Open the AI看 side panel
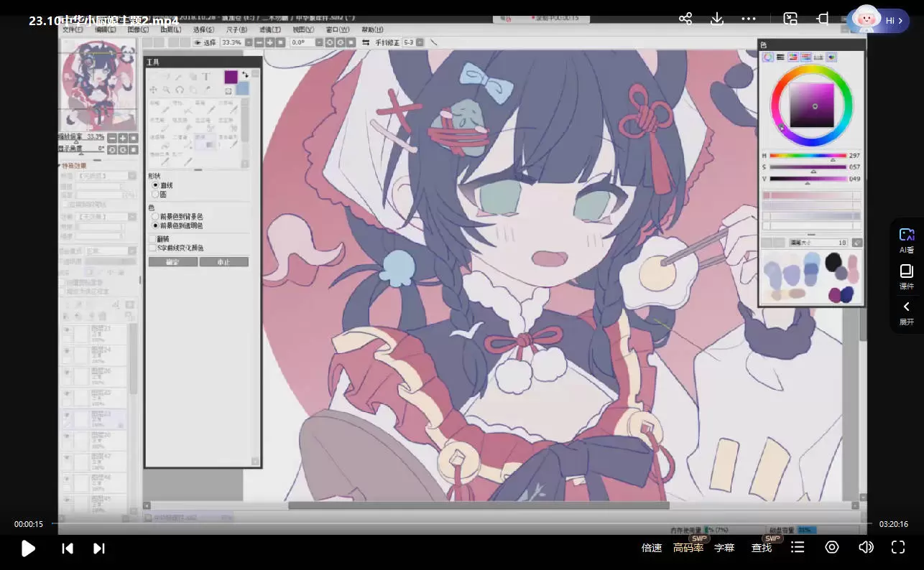Viewport: 924px width, 570px height. [907, 240]
